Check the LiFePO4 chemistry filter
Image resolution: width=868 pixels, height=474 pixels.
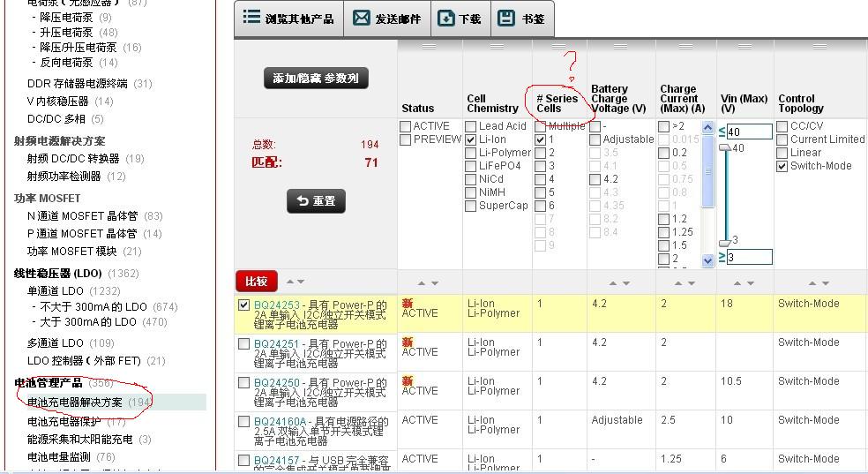(x=470, y=166)
